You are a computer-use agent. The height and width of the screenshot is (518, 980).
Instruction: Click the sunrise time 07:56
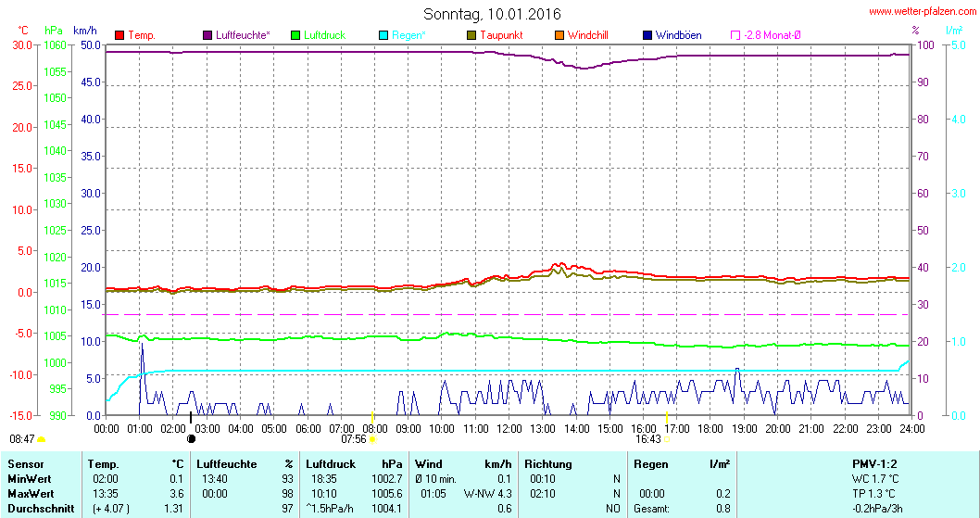[x=354, y=439]
